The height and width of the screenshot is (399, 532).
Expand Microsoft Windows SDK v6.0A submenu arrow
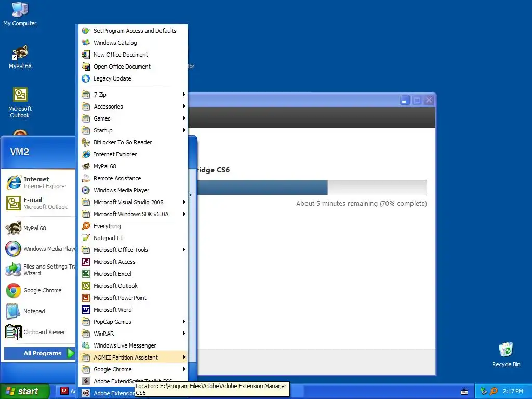[184, 214]
